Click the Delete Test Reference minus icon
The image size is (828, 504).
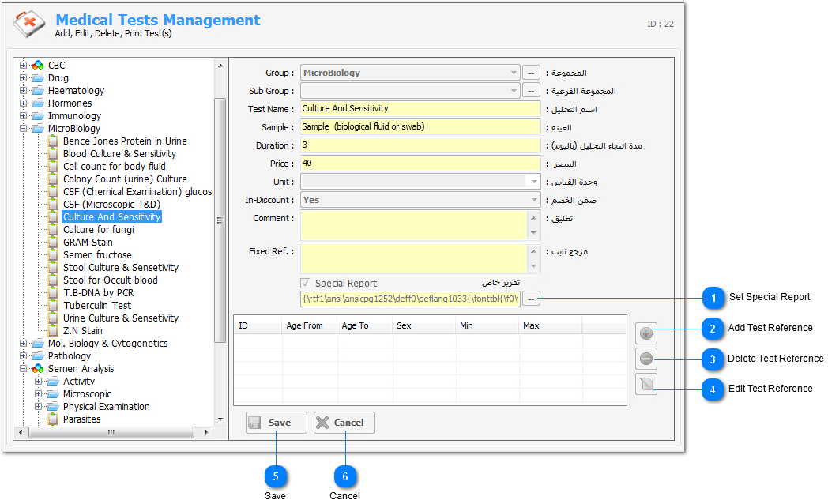[x=645, y=359]
